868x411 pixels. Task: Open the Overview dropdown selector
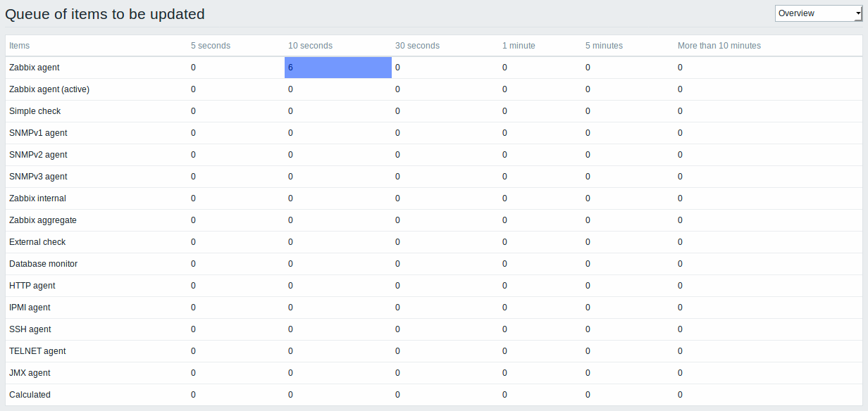819,13
